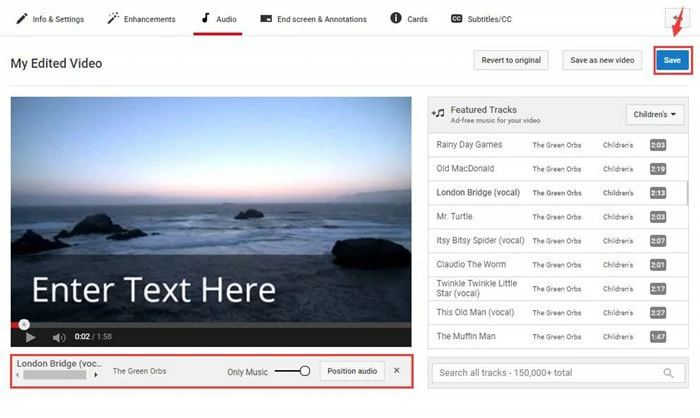This screenshot has height=418, width=700.
Task: Mute the video with speaker icon
Action: coord(59,337)
